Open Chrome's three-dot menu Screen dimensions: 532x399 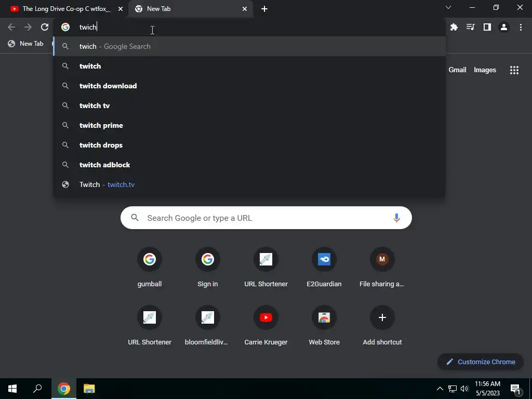(521, 27)
